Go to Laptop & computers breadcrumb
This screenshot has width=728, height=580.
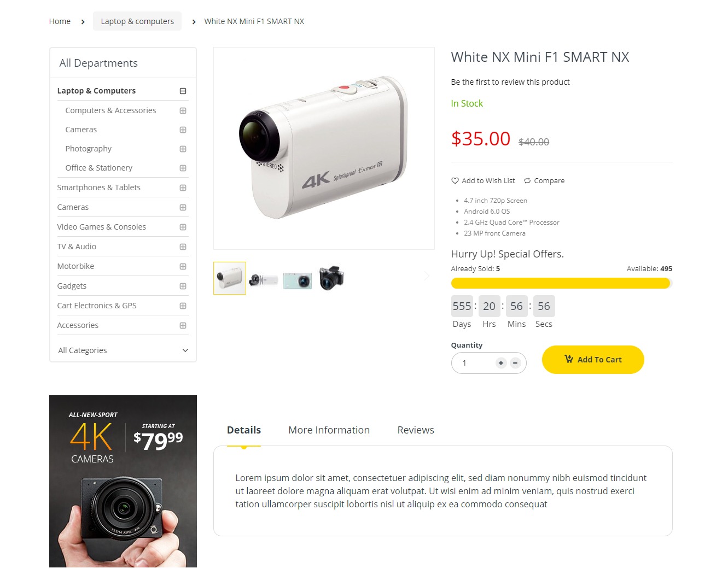tap(137, 21)
